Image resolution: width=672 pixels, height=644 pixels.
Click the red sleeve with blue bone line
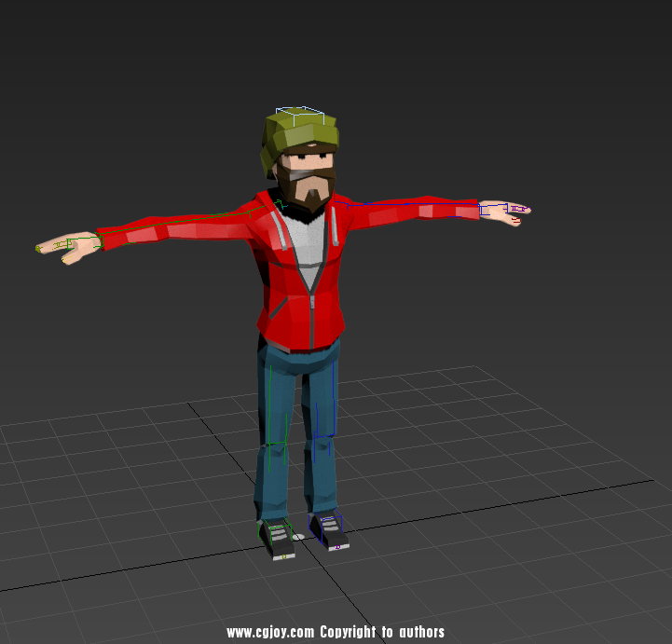[410, 209]
